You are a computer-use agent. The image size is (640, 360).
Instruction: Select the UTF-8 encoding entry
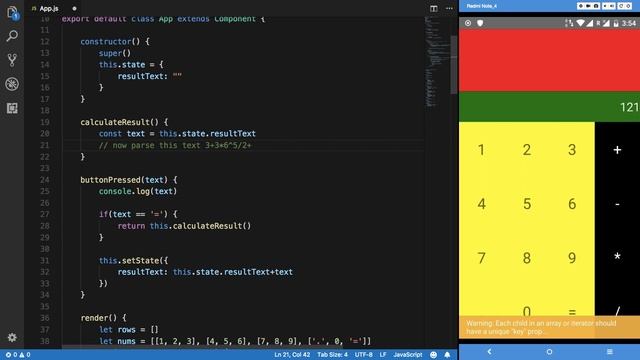tap(363, 355)
